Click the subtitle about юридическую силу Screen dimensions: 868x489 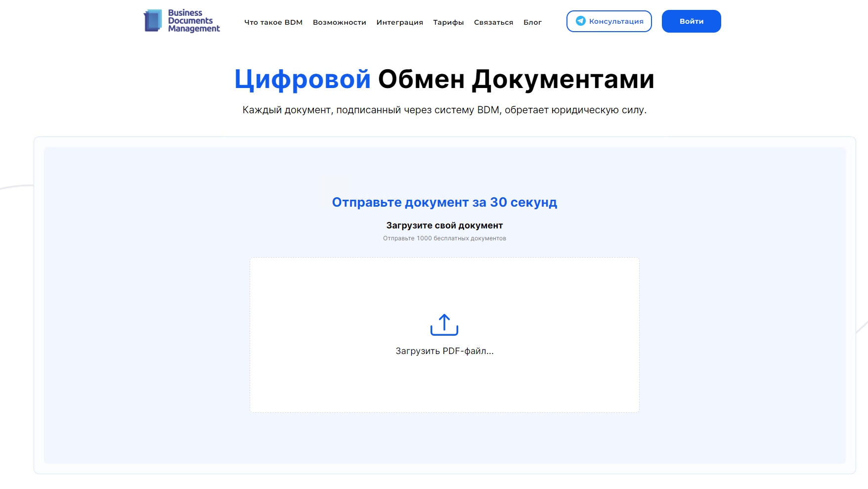pos(444,110)
